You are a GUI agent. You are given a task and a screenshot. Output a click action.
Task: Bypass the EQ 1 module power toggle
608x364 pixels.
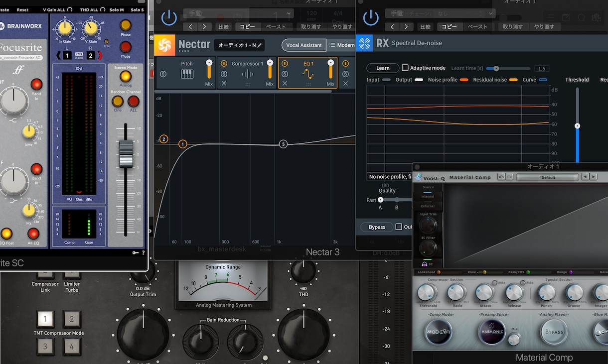[285, 64]
